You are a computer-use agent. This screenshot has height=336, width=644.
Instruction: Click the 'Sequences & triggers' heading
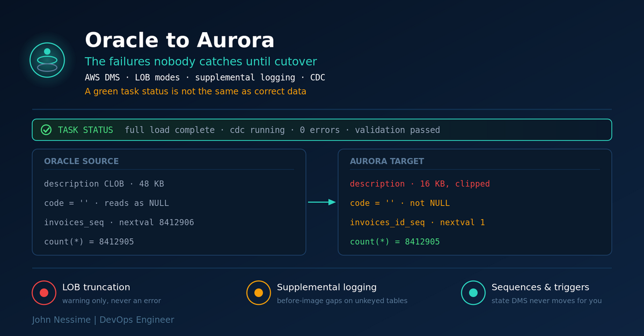540,288
